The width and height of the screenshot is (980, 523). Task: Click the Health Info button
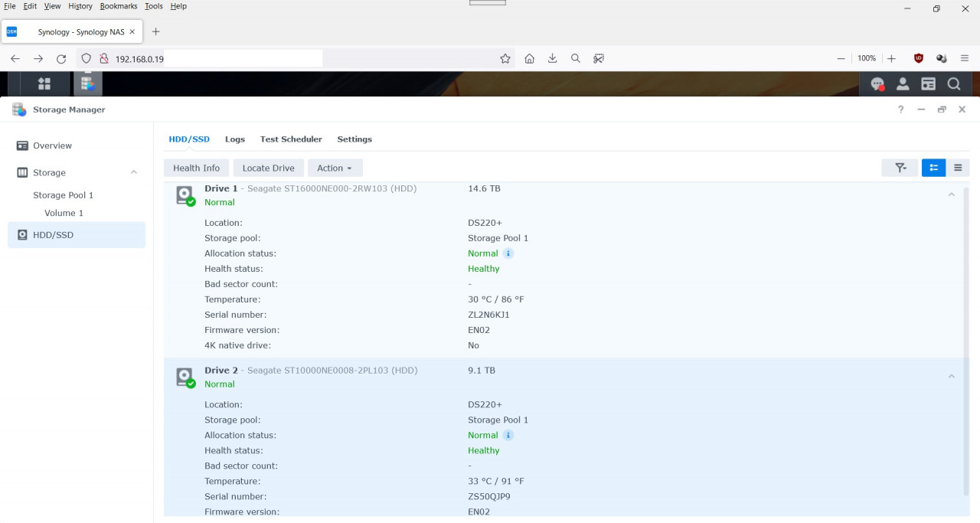tap(196, 168)
